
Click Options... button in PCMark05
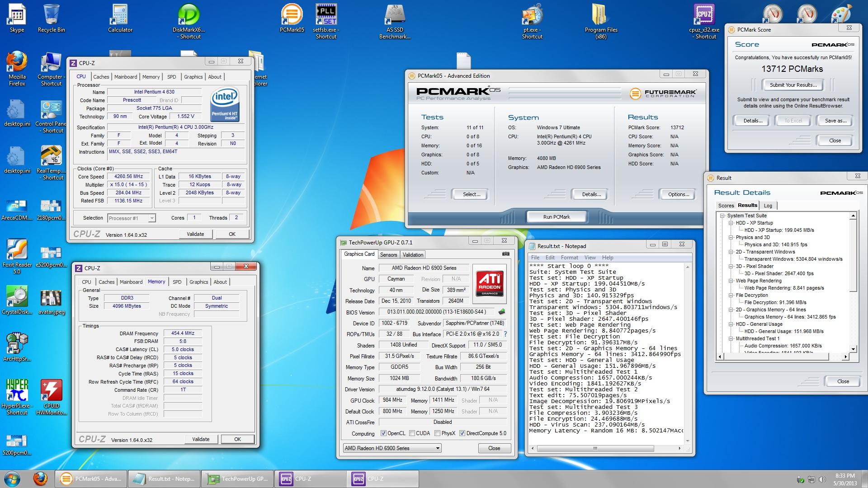click(679, 194)
